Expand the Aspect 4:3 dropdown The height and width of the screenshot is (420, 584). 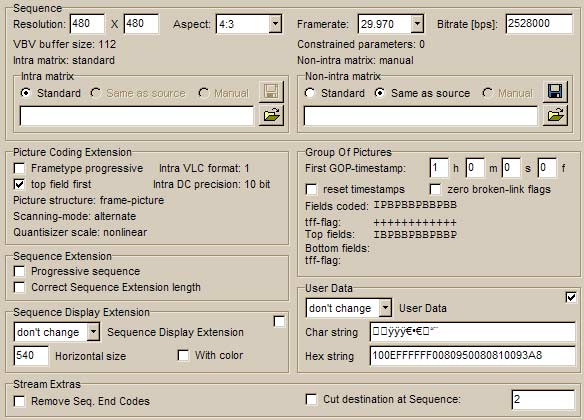[275, 24]
